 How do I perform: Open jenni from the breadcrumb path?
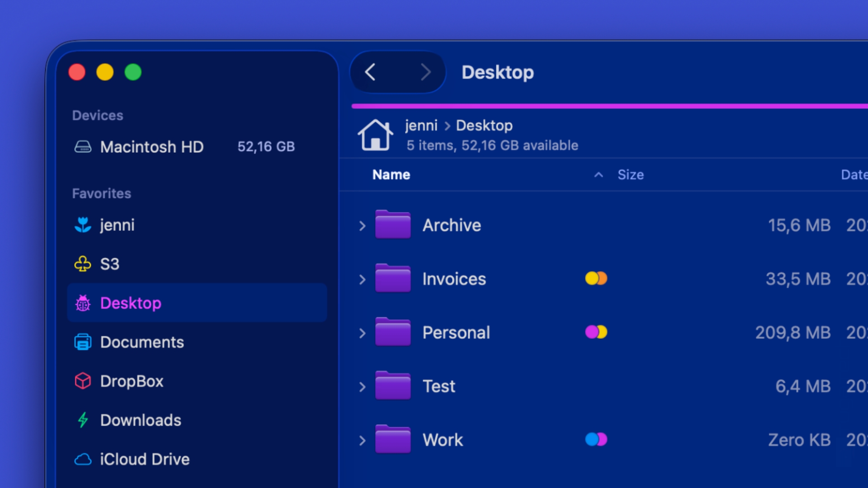pyautogui.click(x=421, y=126)
